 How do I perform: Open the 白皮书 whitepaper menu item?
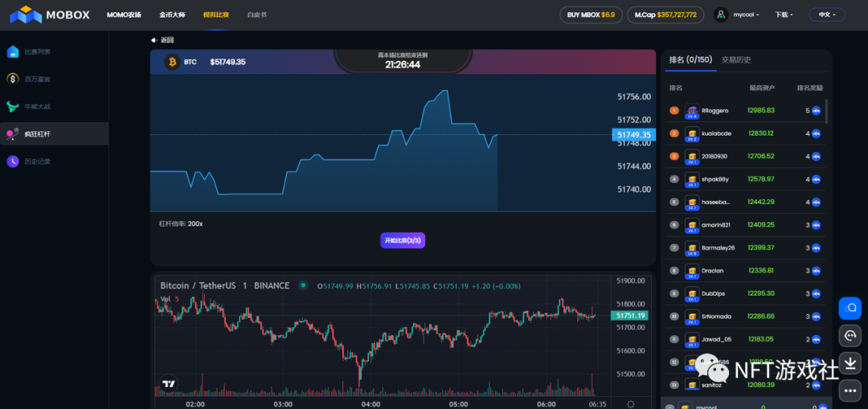tap(257, 15)
